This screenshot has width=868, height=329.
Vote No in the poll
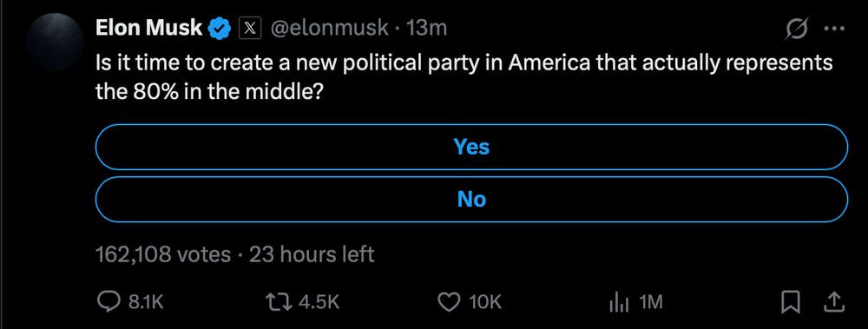(471, 200)
